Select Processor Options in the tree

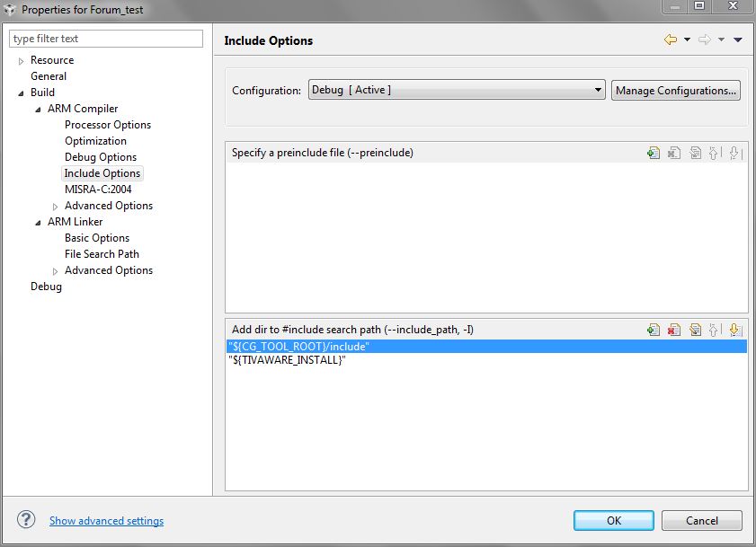coord(108,125)
